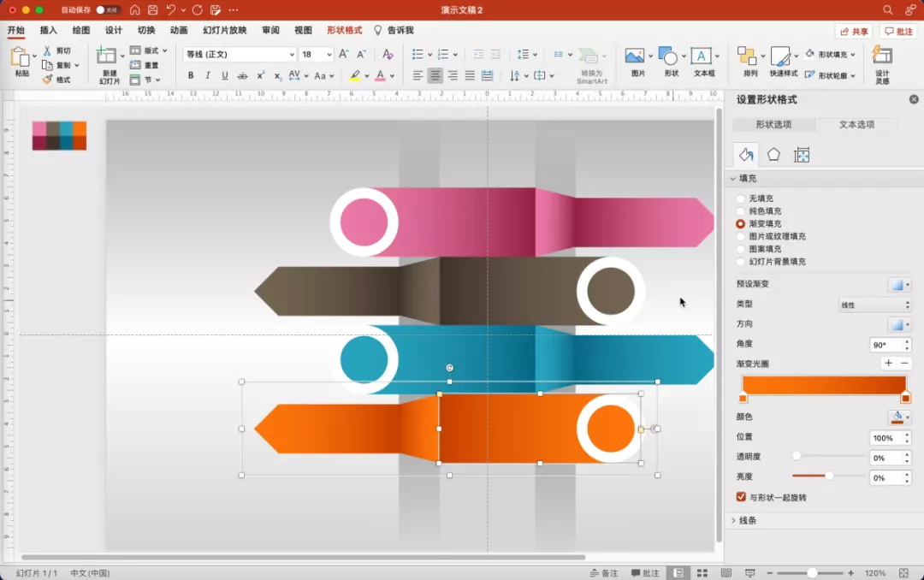Open Quick Styles gallery
The width and height of the screenshot is (924, 580).
point(780,56)
